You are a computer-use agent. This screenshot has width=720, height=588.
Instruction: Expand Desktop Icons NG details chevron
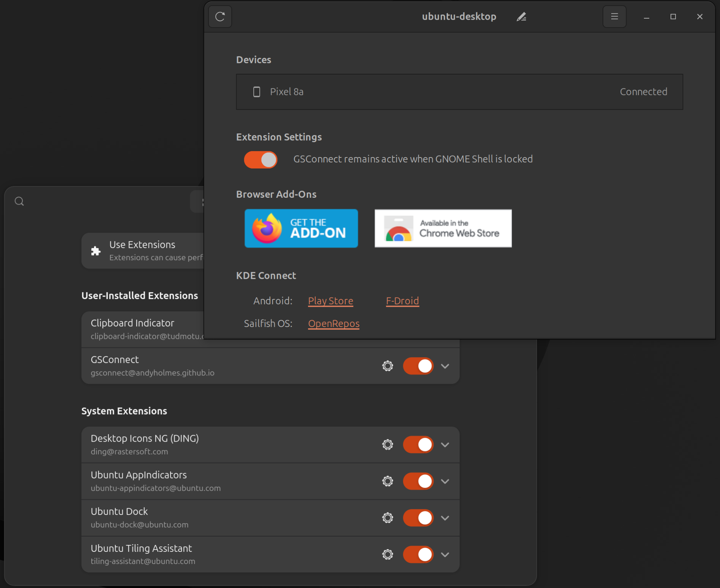click(x=445, y=445)
